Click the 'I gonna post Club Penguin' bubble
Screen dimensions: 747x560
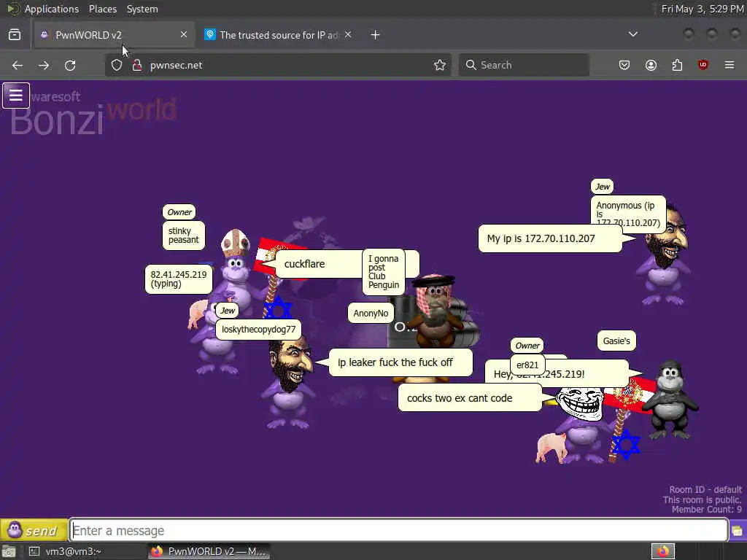(x=384, y=272)
